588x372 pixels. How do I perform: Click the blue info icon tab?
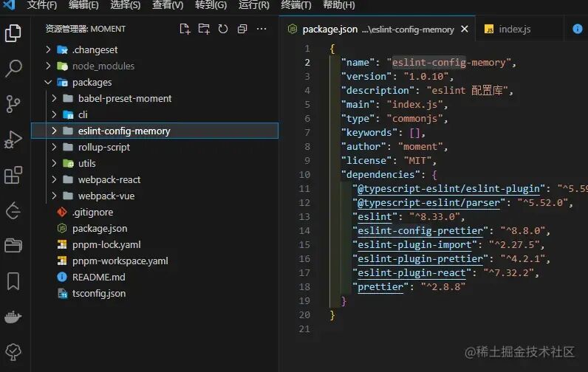click(x=578, y=29)
